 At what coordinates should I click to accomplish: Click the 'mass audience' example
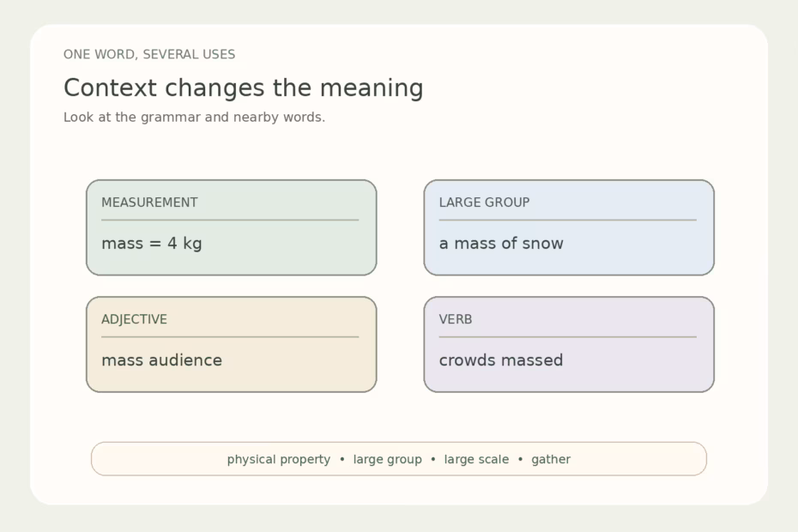coord(162,360)
